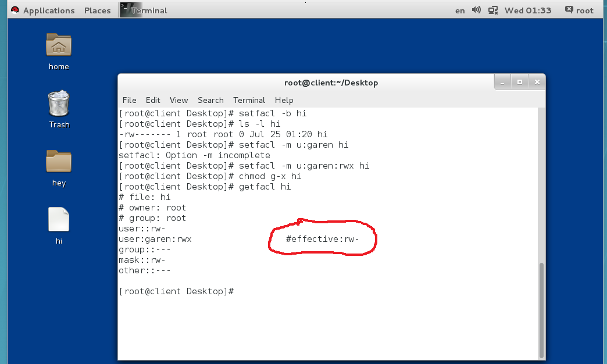
Task: Close the terminal window
Action: point(537,82)
